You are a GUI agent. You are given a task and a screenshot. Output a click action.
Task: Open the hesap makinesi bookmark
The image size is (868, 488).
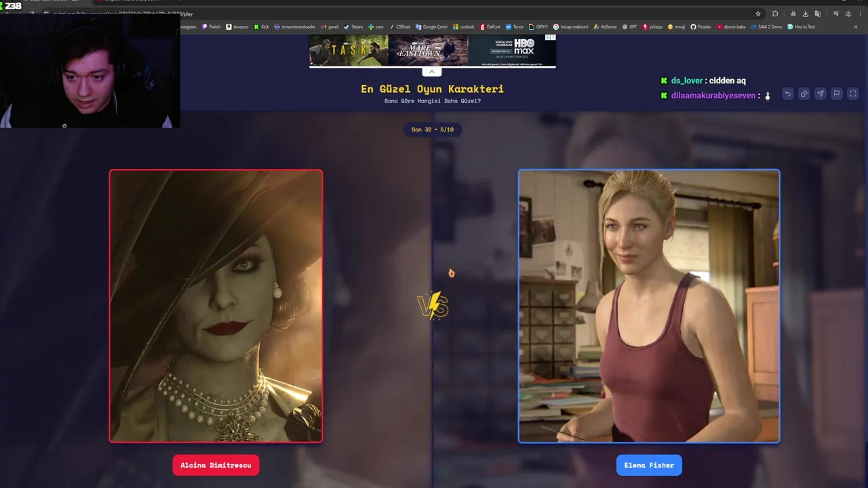coord(570,27)
